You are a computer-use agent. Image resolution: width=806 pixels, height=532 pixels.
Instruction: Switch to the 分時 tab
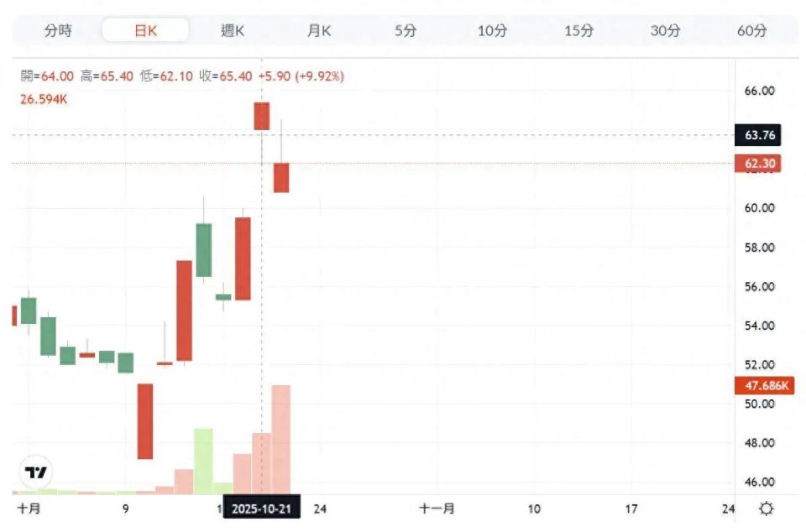click(x=58, y=31)
